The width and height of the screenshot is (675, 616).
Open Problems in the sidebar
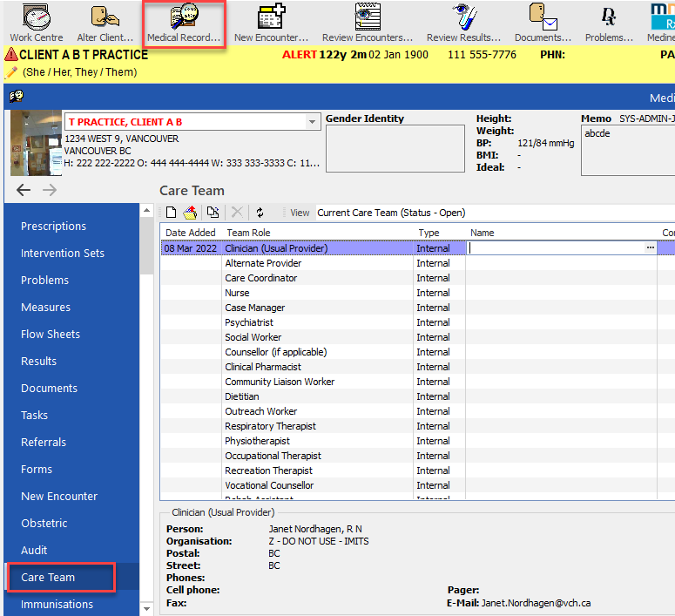(44, 281)
